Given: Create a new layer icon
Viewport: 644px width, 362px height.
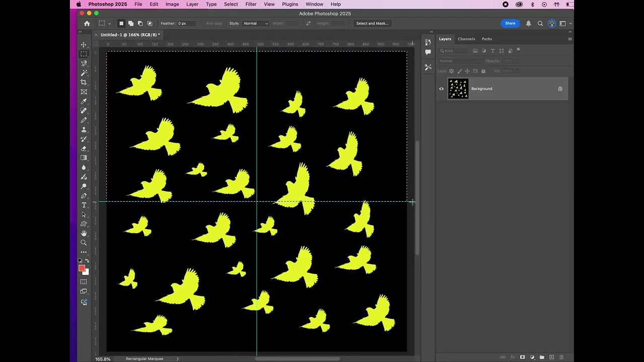Looking at the screenshot, I should coord(551,357).
